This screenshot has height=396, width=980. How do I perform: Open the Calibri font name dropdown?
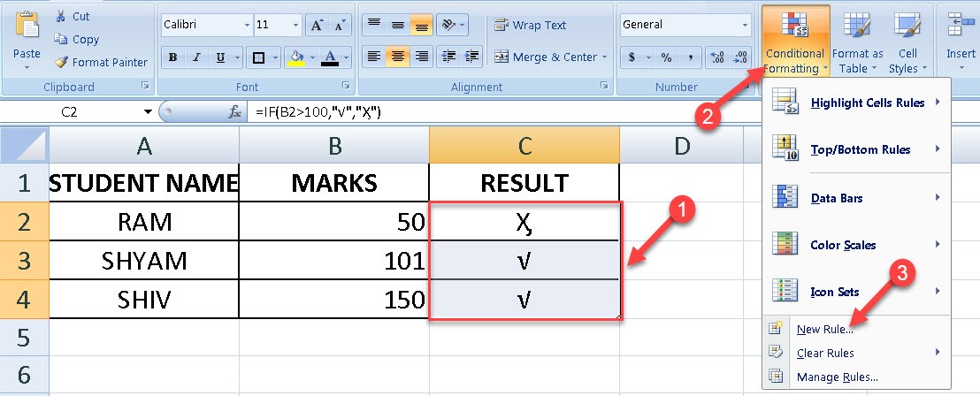click(247, 25)
